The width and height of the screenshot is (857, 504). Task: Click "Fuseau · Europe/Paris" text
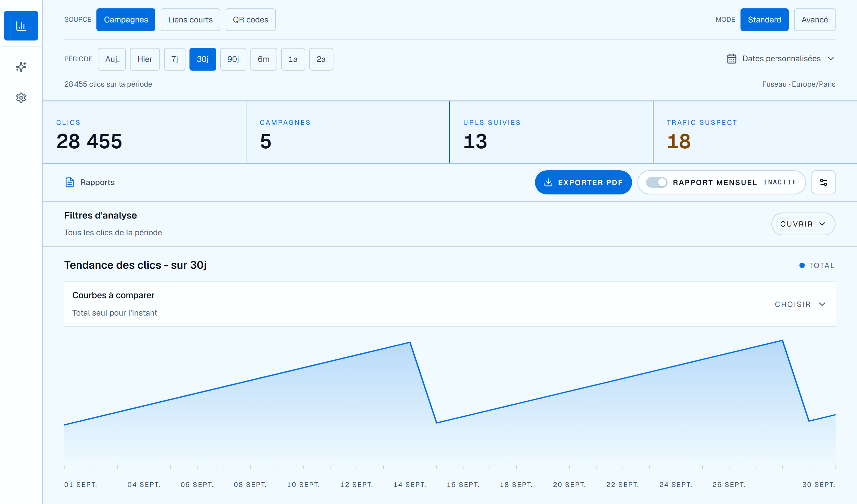(x=798, y=84)
